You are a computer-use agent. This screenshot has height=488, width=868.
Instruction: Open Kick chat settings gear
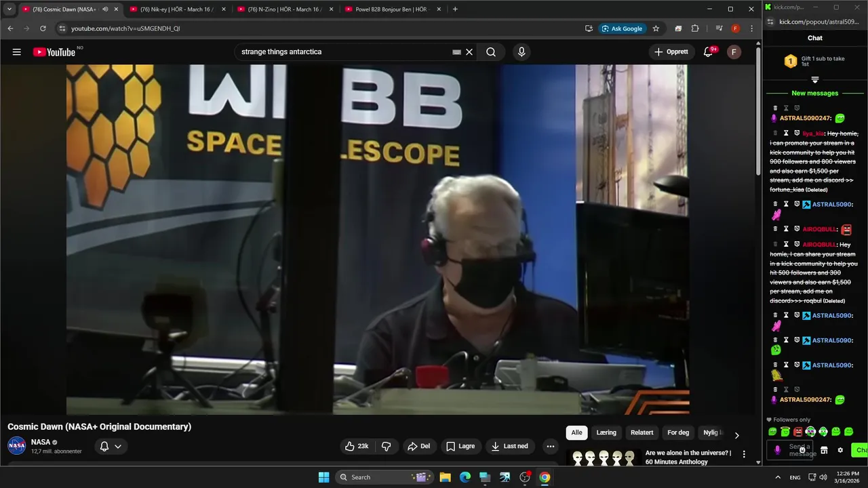pyautogui.click(x=840, y=450)
